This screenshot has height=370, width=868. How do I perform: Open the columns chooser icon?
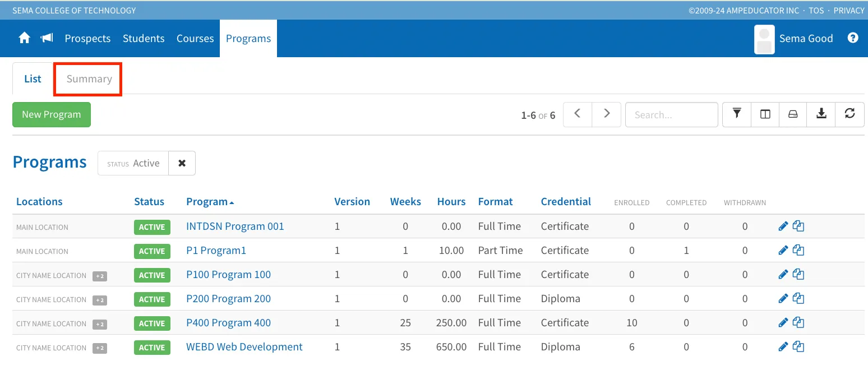click(765, 114)
